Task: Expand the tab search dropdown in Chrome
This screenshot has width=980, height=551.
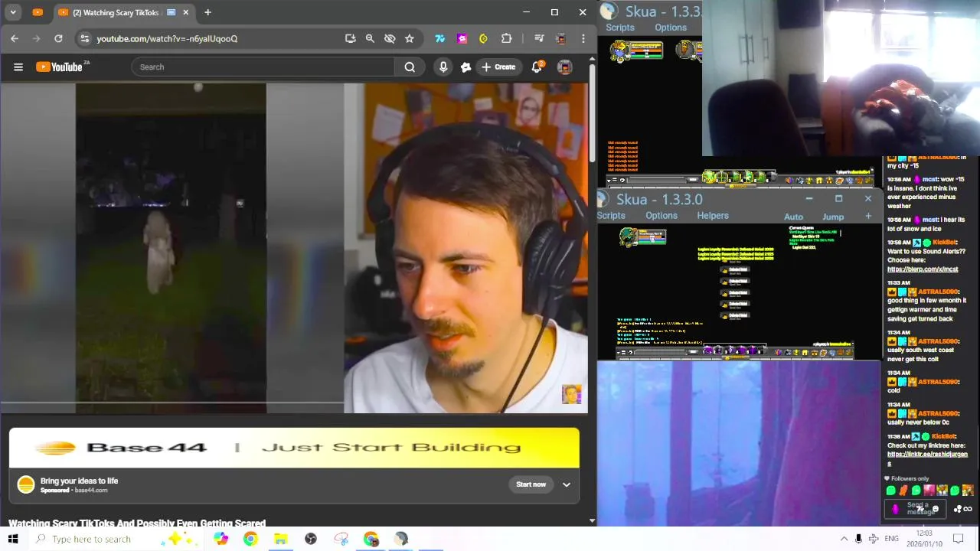Action: click(13, 12)
